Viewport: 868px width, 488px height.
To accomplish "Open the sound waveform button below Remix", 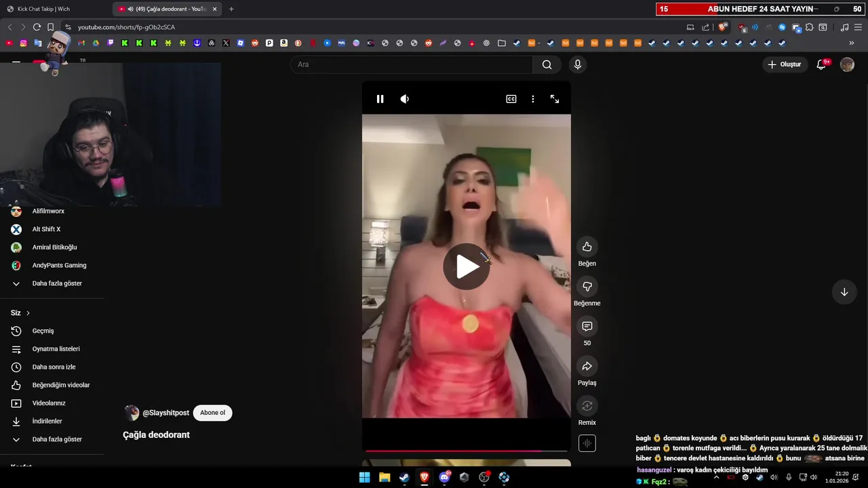I will [587, 443].
